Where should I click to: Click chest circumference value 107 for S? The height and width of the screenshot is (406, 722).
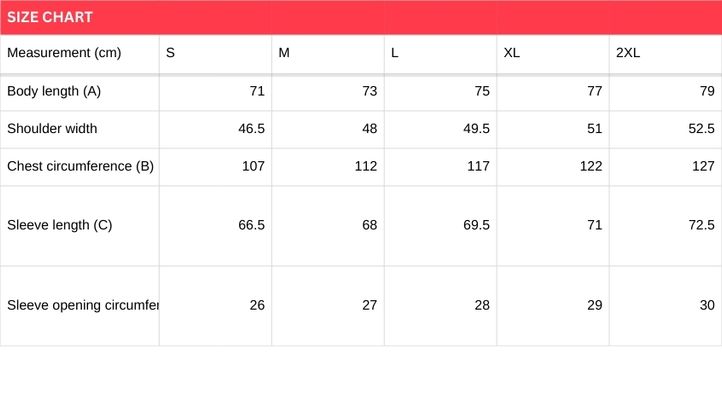[x=253, y=166]
